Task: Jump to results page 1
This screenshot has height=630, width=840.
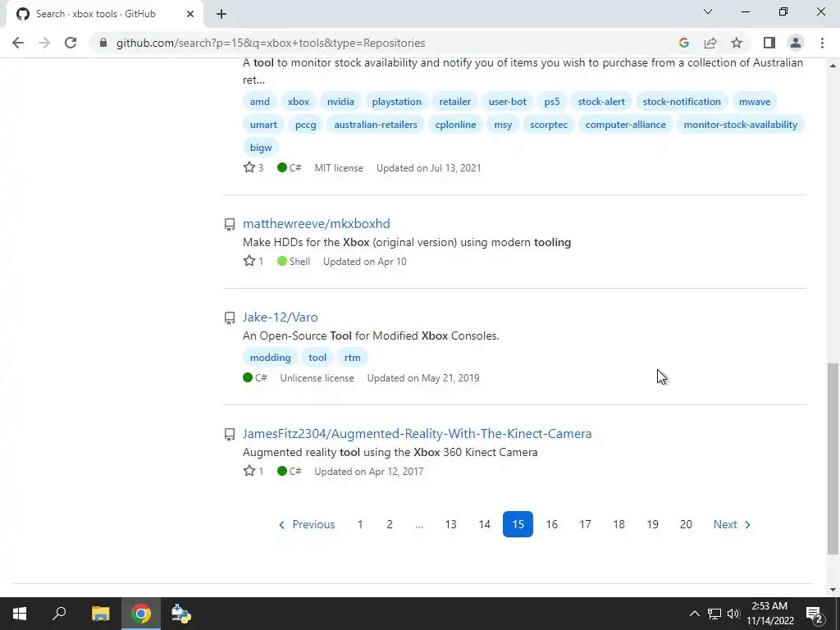Action: (360, 524)
